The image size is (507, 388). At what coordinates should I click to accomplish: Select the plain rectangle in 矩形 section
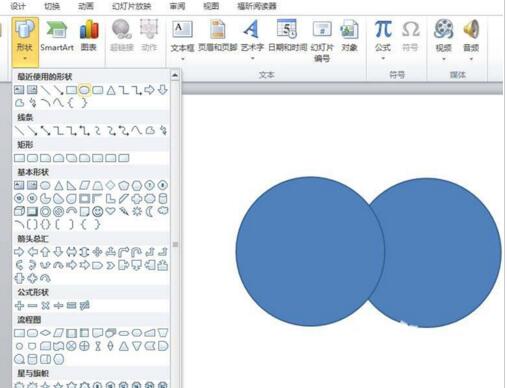tap(19, 158)
